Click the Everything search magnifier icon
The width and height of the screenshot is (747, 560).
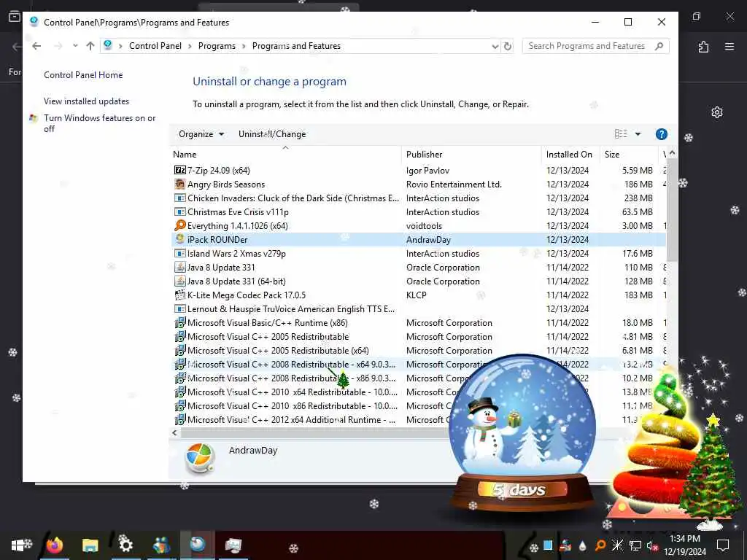point(179,225)
